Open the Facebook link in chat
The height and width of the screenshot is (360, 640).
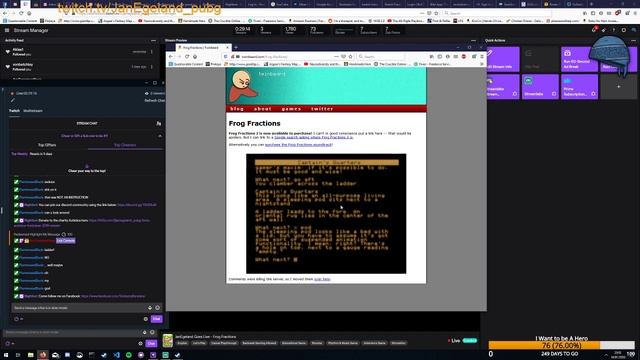(113, 296)
